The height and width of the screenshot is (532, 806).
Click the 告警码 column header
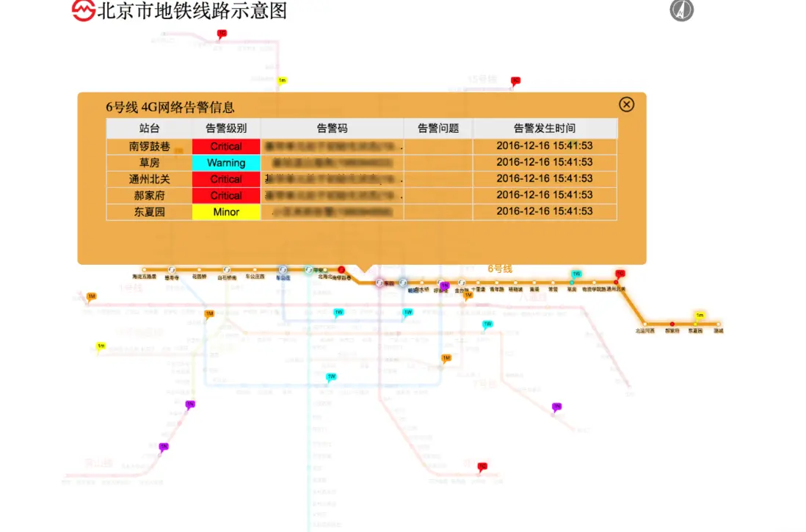click(332, 128)
